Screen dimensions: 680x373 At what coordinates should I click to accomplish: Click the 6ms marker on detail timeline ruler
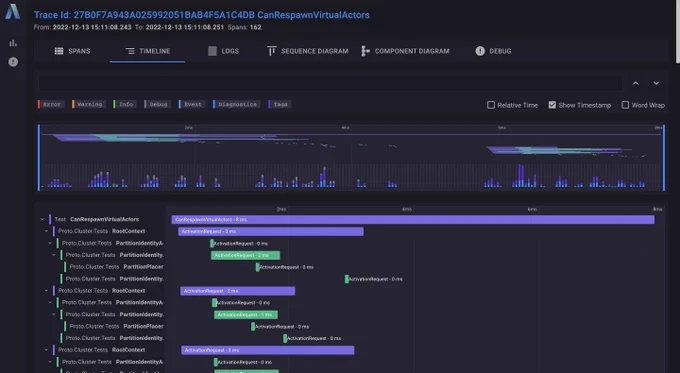pyautogui.click(x=533, y=209)
